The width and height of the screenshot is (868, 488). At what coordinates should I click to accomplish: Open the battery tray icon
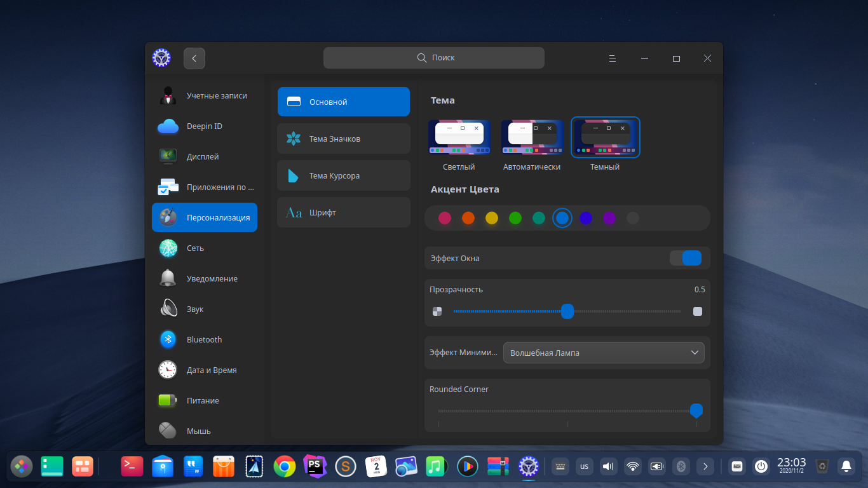pyautogui.click(x=657, y=466)
